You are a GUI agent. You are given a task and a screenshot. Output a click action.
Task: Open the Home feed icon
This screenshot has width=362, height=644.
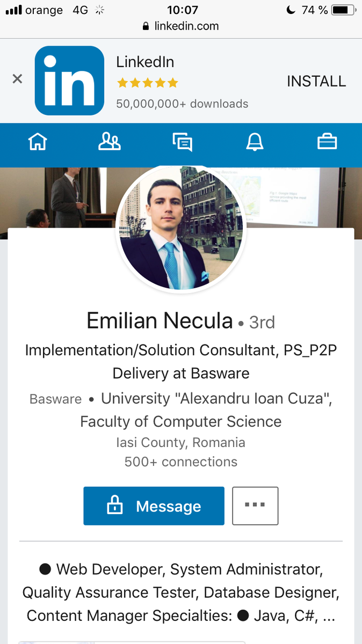click(x=38, y=142)
